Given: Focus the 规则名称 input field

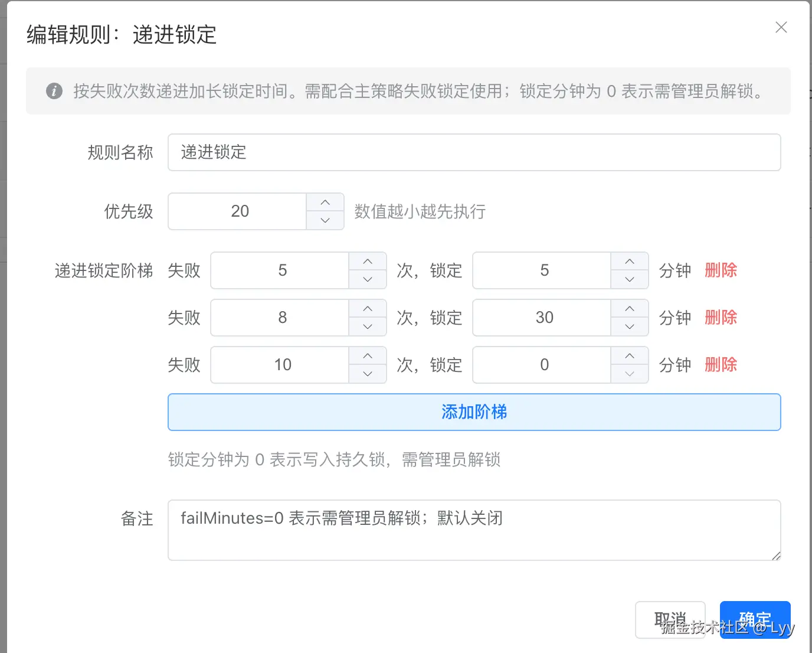Looking at the screenshot, I should click(474, 152).
